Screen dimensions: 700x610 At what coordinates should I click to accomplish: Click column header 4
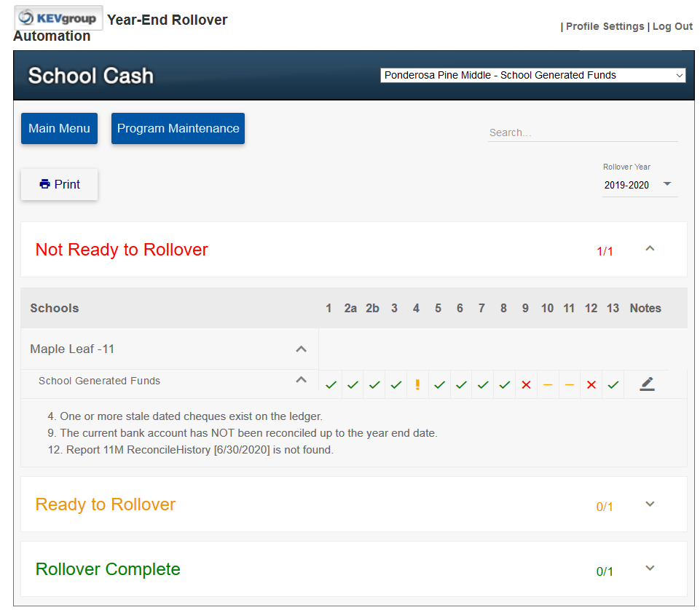[x=416, y=309]
